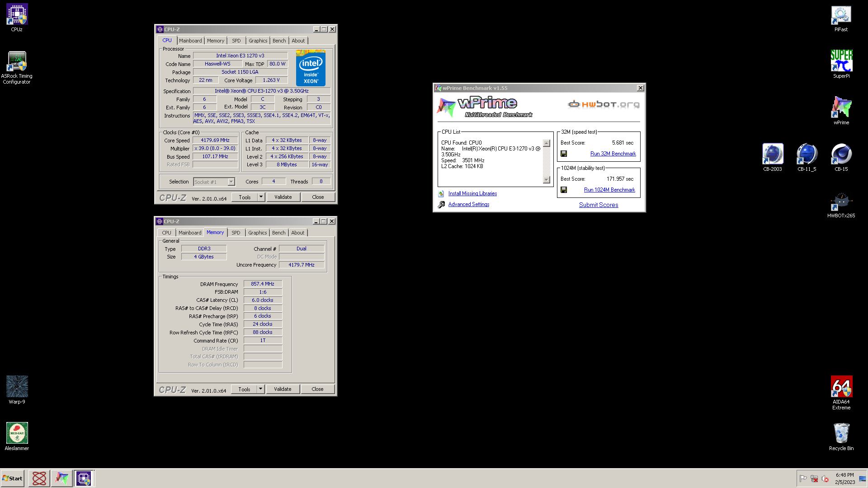Switch to CPU tab in bottom CPU-Z window
Image resolution: width=868 pixels, height=488 pixels.
click(167, 233)
